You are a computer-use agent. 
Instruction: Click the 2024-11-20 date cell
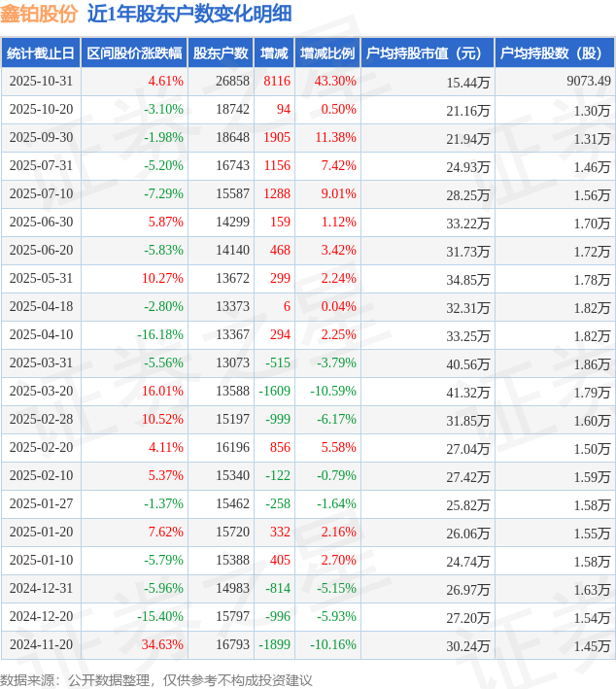tap(41, 645)
